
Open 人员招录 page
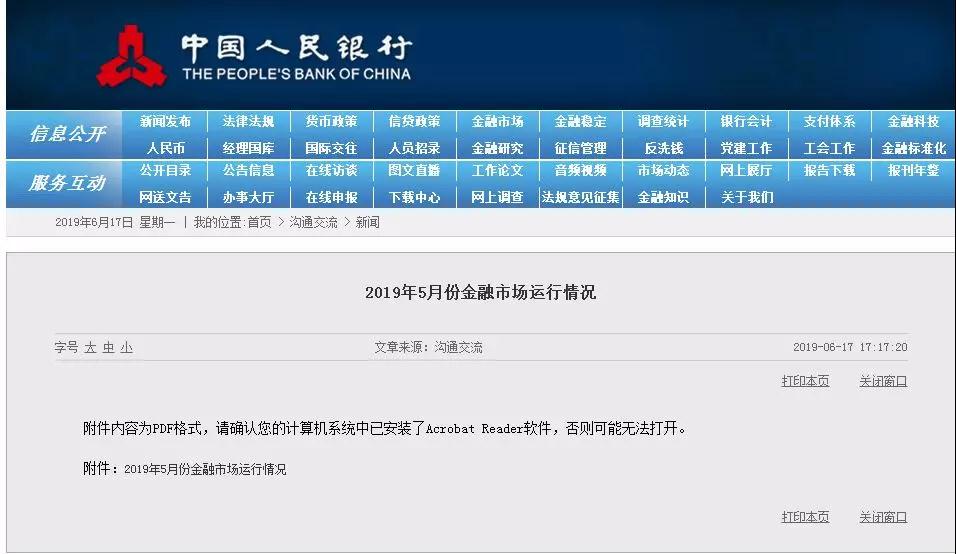click(415, 148)
